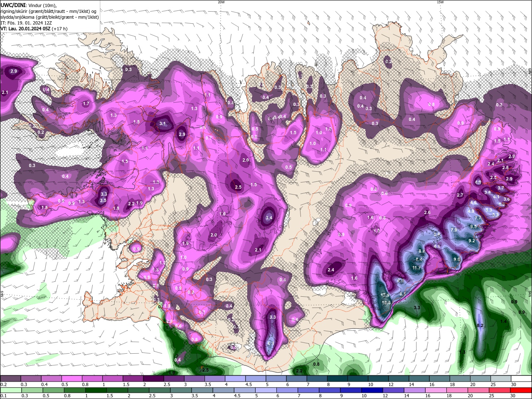Click the 3.4 value in central Iceland
The width and height of the screenshot is (532, 399).
[x=269, y=217]
